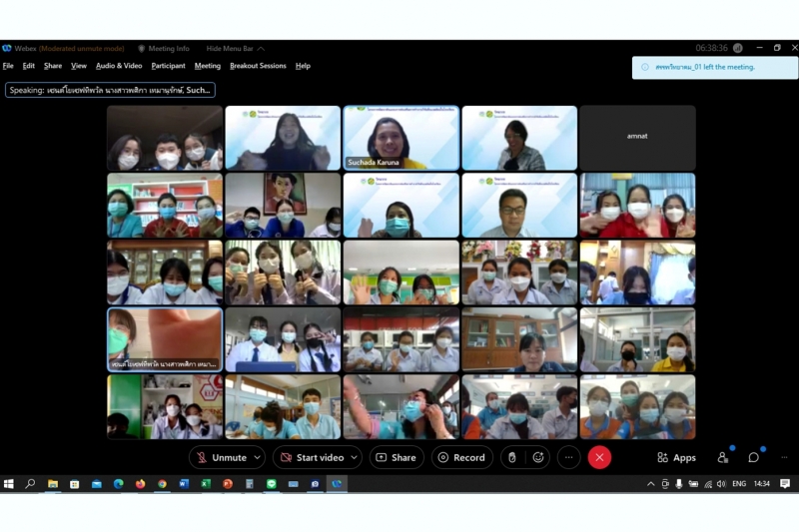Click the red leave meeting button

click(x=599, y=457)
